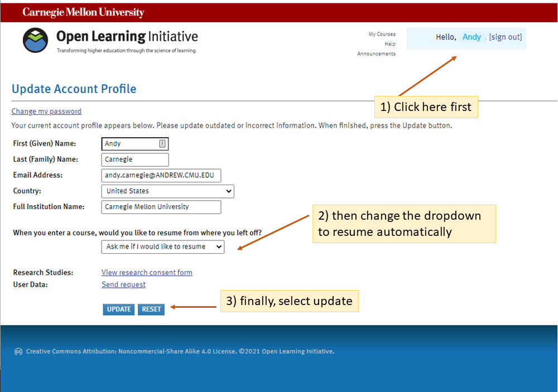
Task: Click Send request link
Action: point(123,284)
